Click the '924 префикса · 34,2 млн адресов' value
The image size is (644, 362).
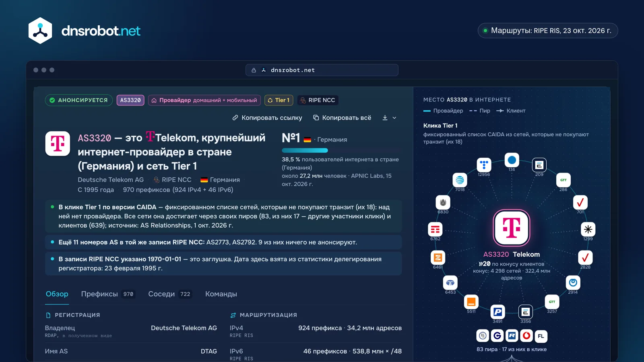[350, 328]
